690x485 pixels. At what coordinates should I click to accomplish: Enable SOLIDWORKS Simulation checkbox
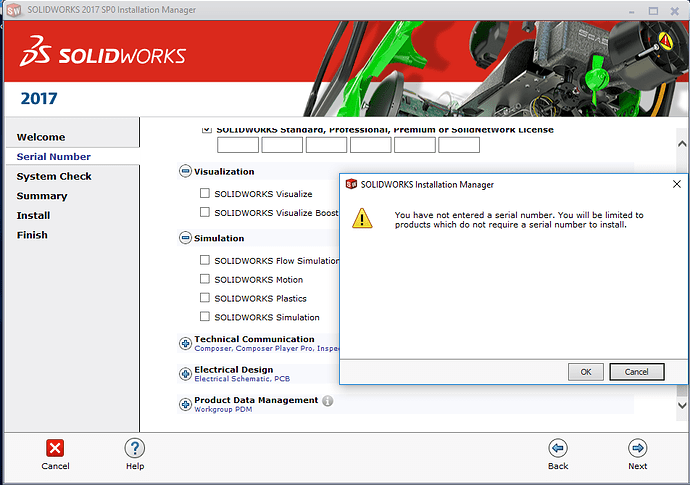[205, 316]
